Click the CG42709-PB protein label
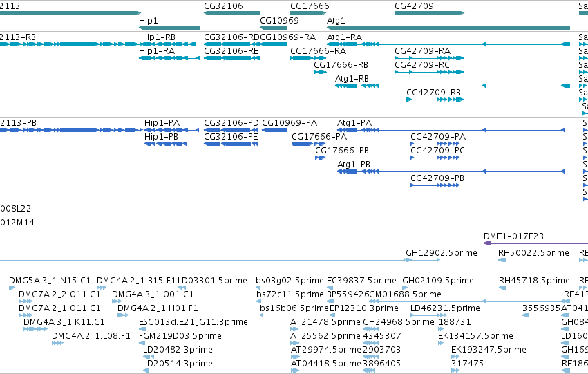The image size is (588, 374). click(437, 178)
